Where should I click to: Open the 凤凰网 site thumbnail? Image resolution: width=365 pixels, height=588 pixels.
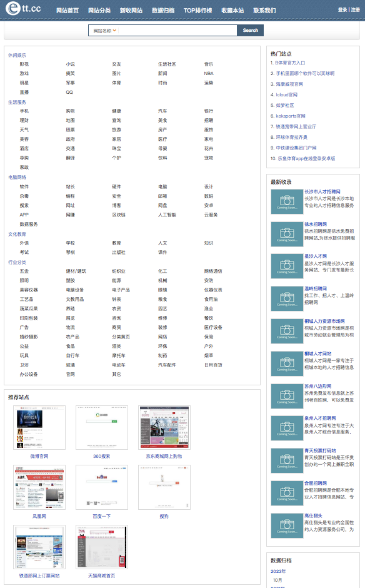tap(39, 487)
